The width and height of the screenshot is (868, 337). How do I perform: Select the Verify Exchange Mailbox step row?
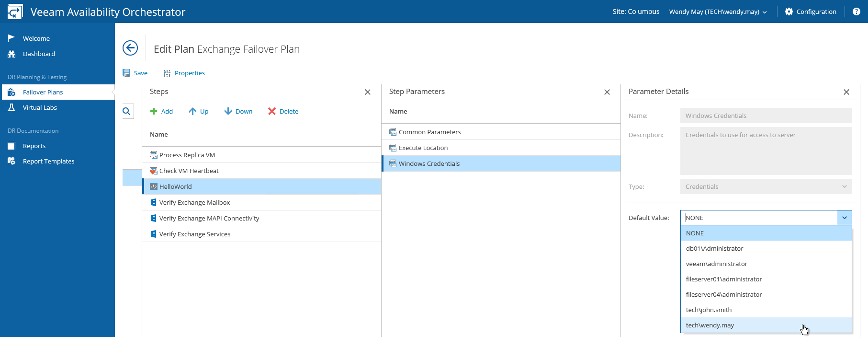pos(262,202)
